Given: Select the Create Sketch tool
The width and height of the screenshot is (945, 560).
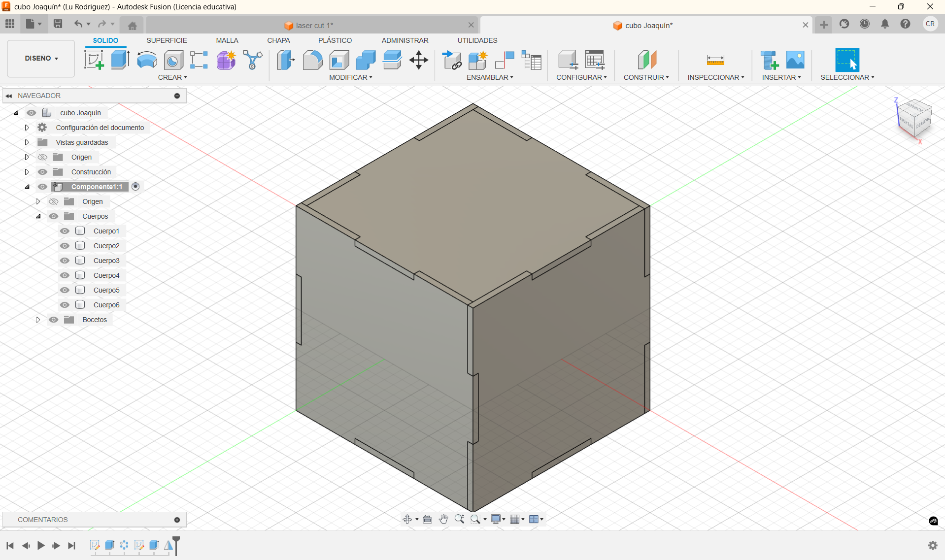Looking at the screenshot, I should 94,60.
